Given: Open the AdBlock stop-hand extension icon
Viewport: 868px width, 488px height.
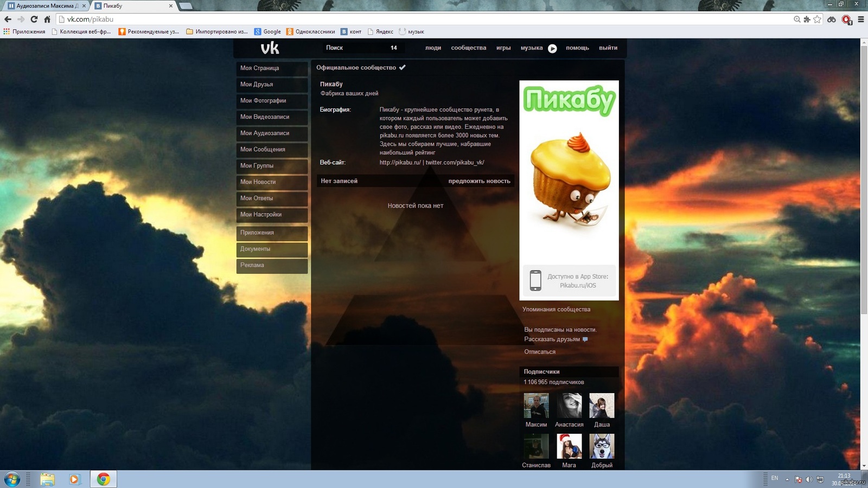Looking at the screenshot, I should 846,20.
